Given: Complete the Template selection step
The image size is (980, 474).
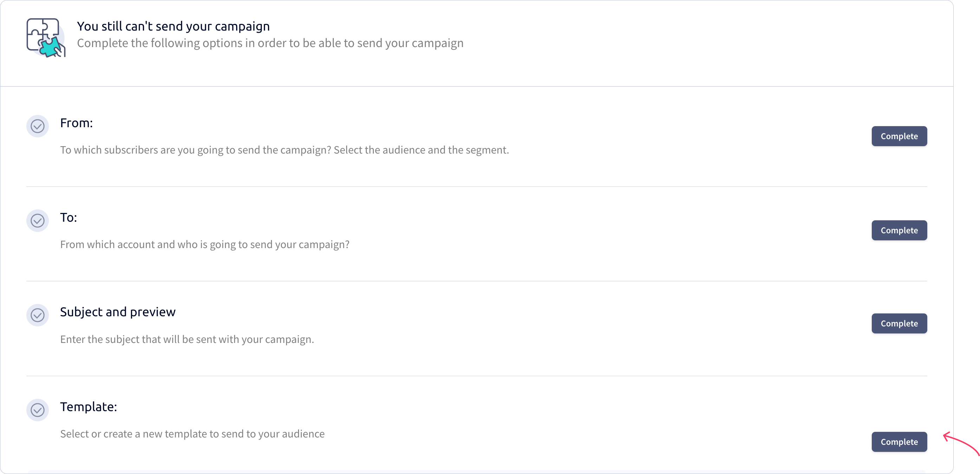Looking at the screenshot, I should tap(899, 442).
